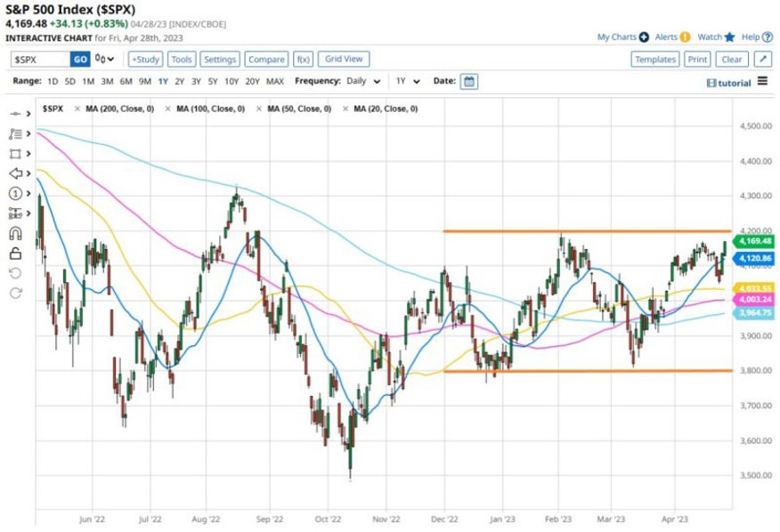The height and width of the screenshot is (532, 780).
Task: Click the green 4,169.48 price label
Action: [746, 238]
